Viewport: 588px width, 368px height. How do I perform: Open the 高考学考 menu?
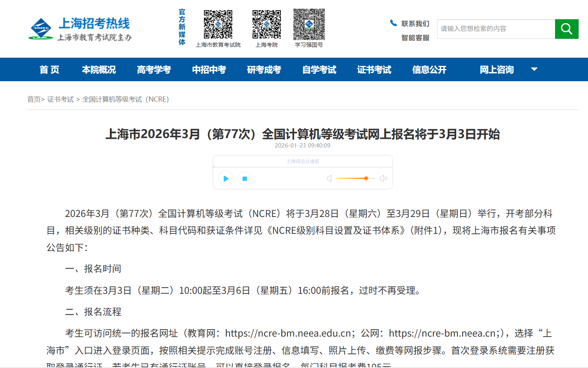click(154, 70)
